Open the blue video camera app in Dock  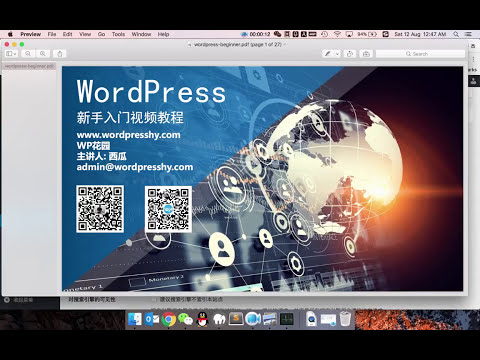[x=253, y=319]
